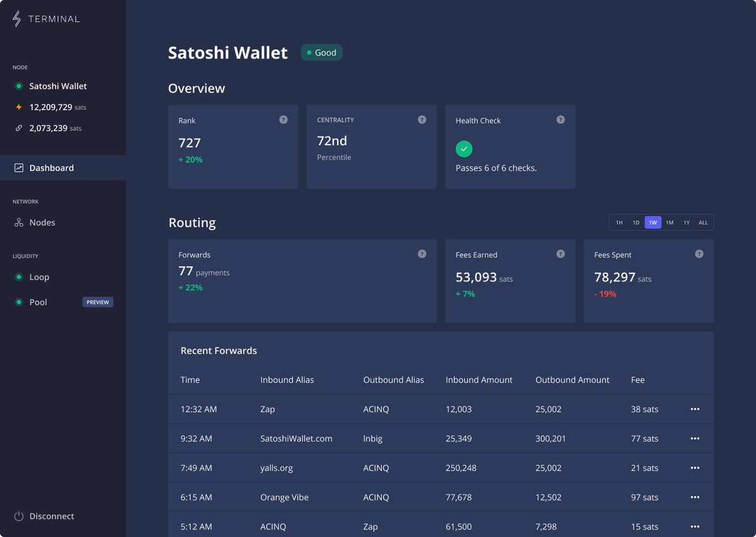
Task: Click the Nodes network icon
Action: (x=19, y=223)
